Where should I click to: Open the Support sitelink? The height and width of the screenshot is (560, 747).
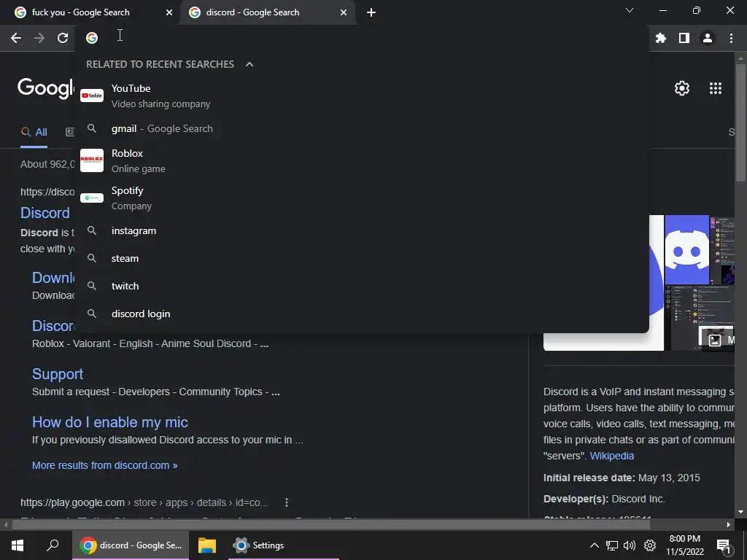point(58,374)
